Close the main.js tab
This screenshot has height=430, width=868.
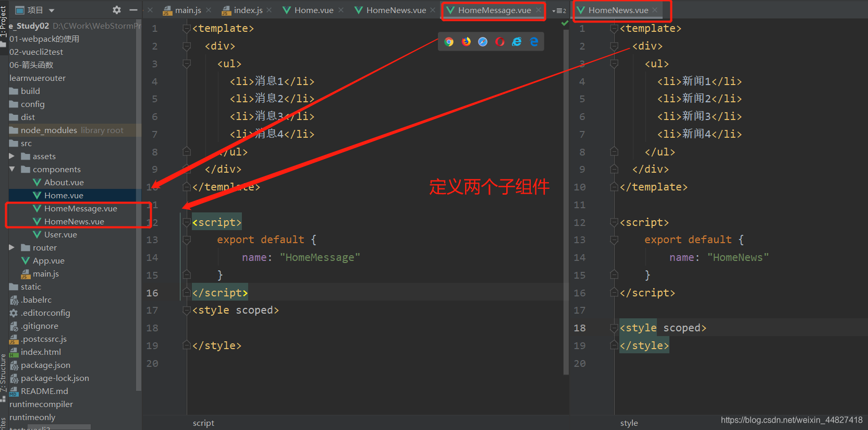[209, 10]
